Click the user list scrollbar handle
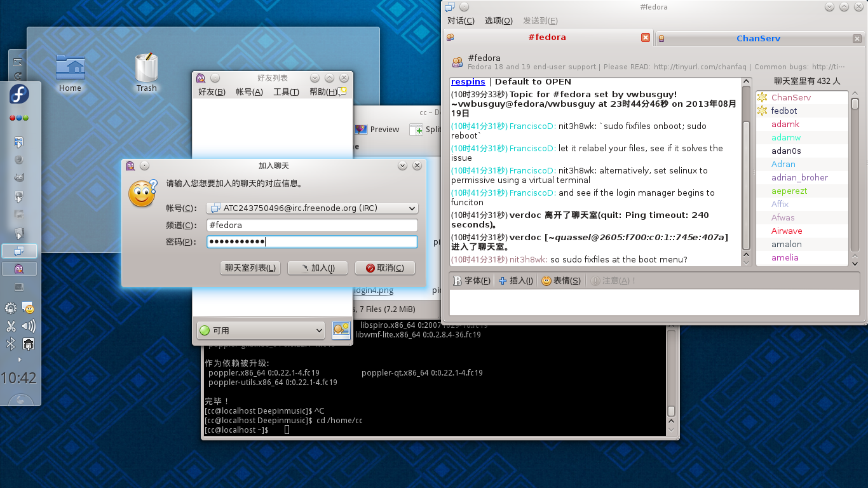The image size is (868, 488). point(855,104)
